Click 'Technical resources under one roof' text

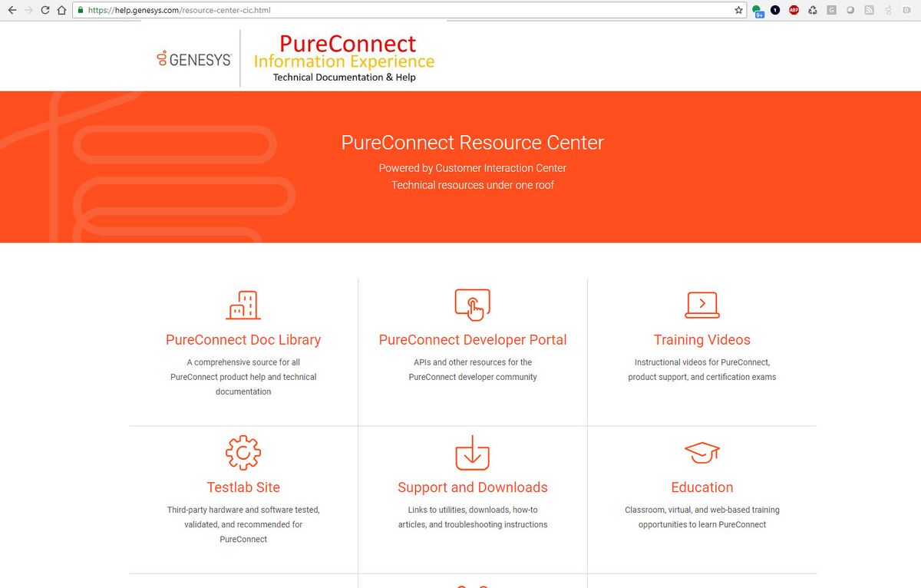[x=473, y=185]
